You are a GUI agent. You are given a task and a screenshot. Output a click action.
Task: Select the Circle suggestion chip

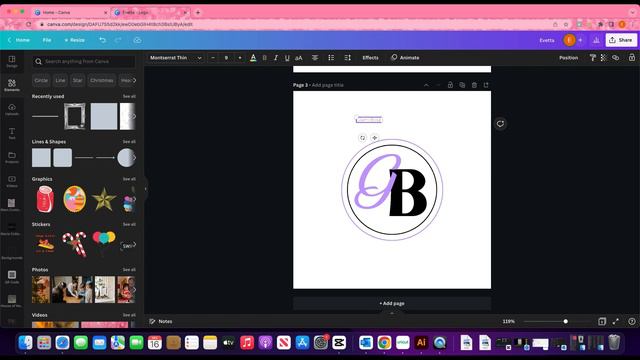coord(41,80)
